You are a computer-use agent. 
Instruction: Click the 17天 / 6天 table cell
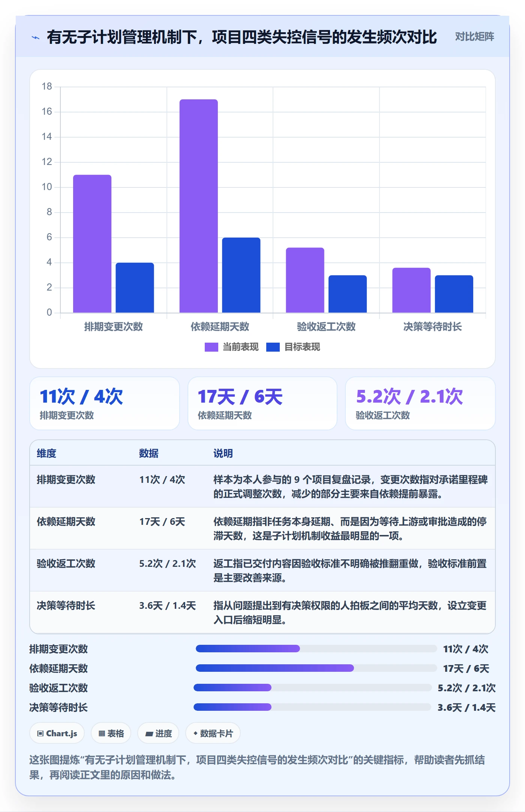click(162, 521)
